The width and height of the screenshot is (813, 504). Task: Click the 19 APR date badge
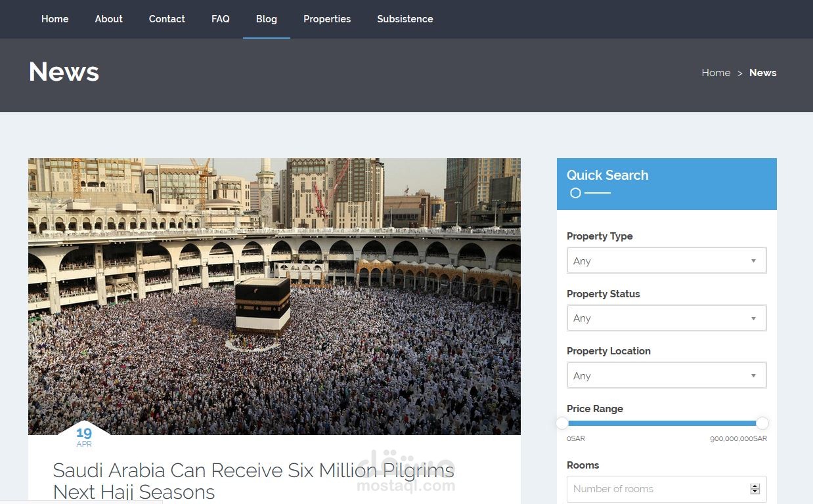[x=84, y=436]
